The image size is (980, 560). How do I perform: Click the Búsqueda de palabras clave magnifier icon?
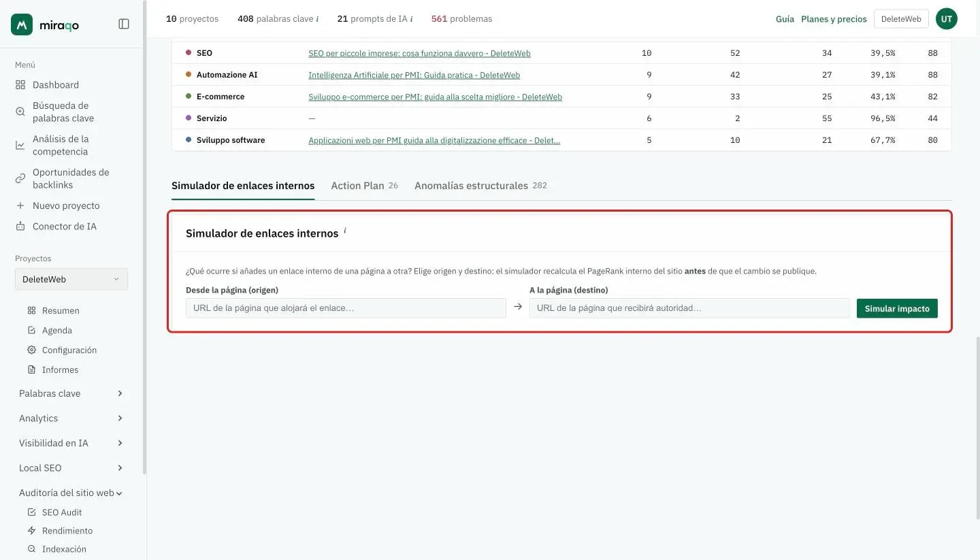coord(20,112)
